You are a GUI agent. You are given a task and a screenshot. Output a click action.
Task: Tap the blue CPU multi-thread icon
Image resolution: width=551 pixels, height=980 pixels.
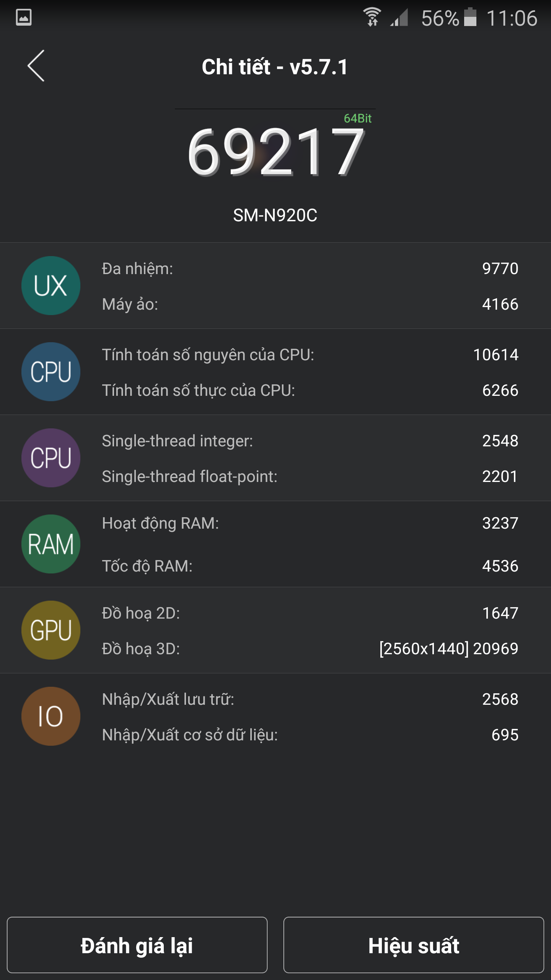coord(51,372)
